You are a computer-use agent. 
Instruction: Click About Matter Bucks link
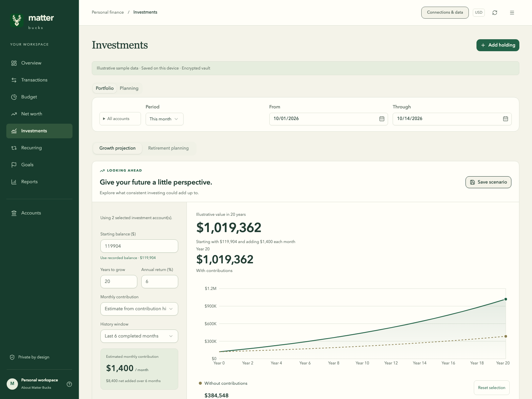coord(36,388)
